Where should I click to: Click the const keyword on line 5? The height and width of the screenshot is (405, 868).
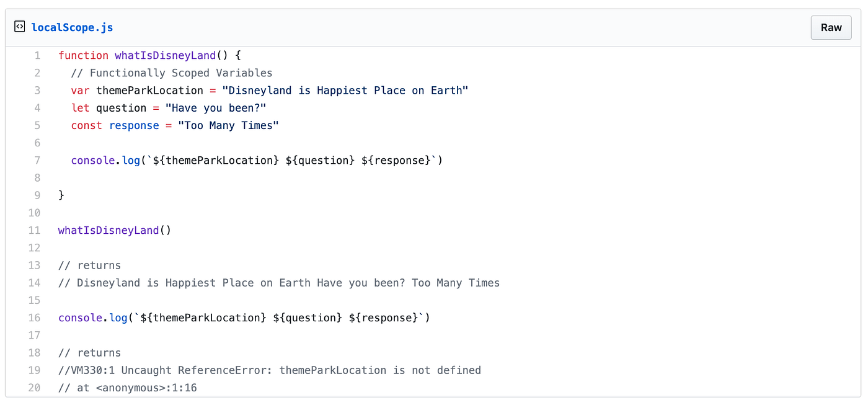pyautogui.click(x=86, y=125)
